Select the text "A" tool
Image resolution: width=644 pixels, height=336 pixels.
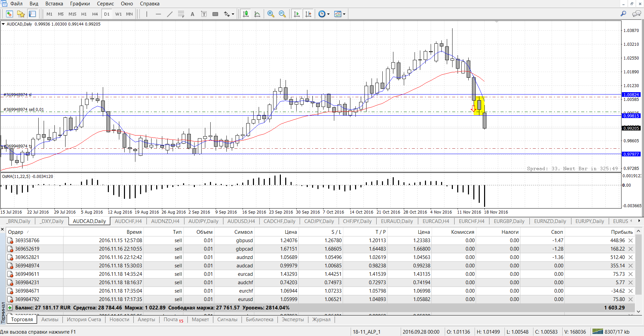point(192,14)
